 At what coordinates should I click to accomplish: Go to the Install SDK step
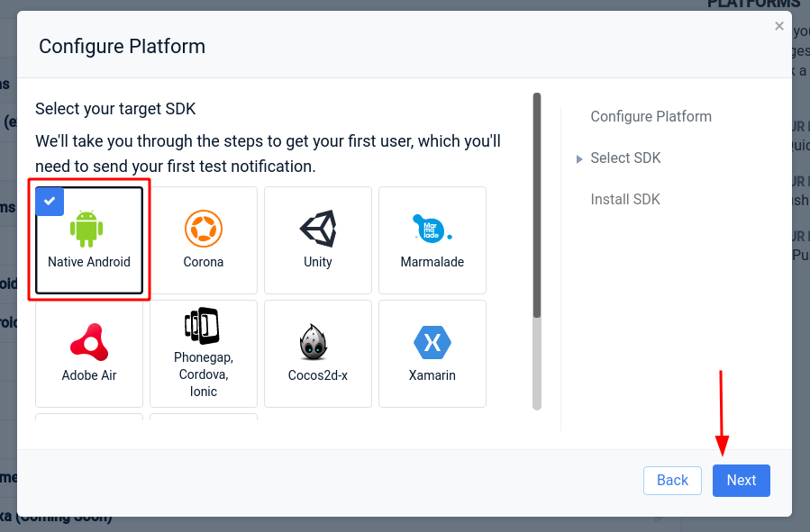625,199
